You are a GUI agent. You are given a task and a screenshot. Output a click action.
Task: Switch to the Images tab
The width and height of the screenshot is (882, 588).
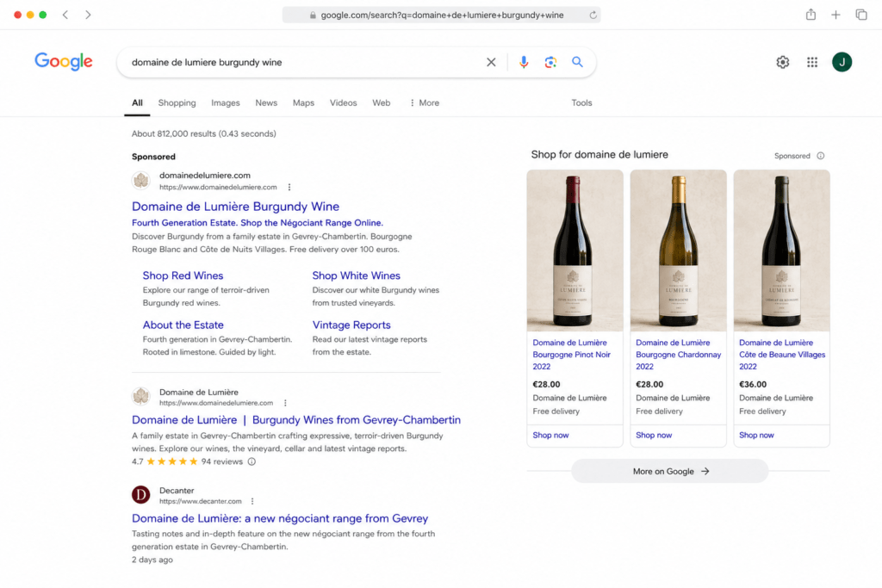click(x=226, y=102)
